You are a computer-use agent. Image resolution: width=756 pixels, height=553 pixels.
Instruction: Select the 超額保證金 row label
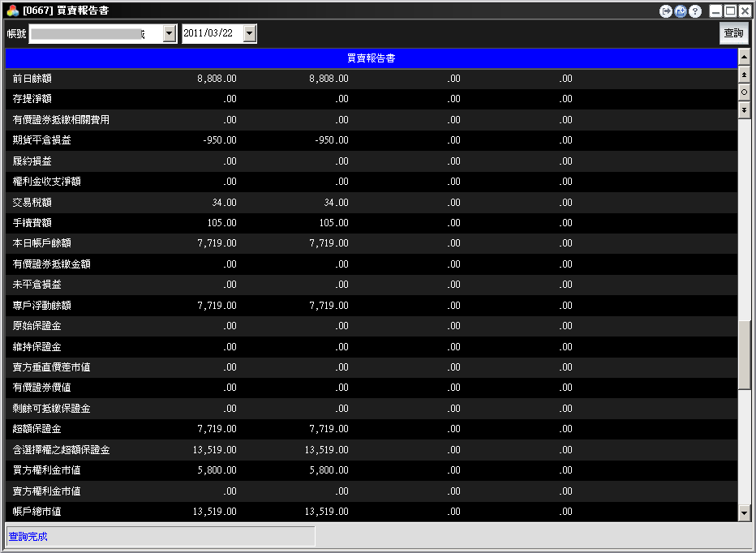tap(37, 429)
